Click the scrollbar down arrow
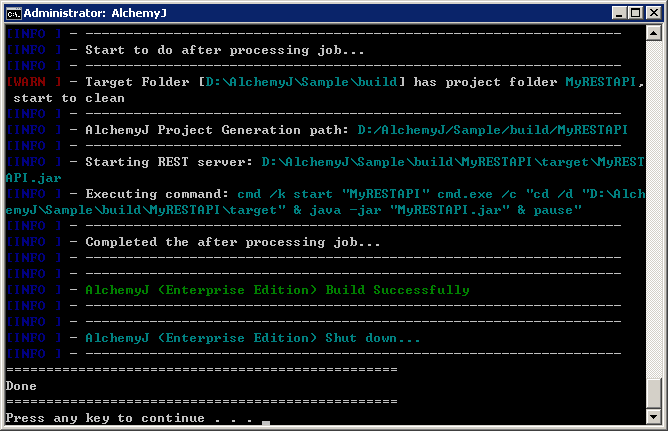 pos(654,416)
